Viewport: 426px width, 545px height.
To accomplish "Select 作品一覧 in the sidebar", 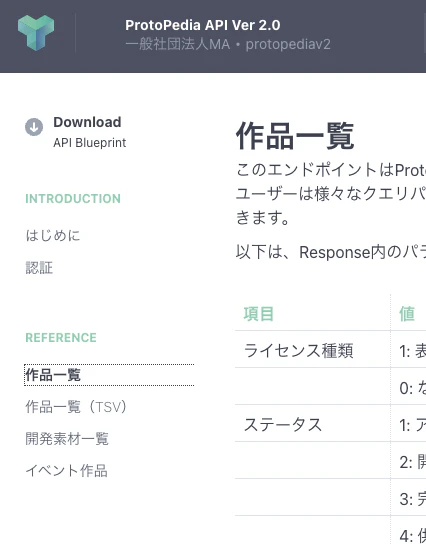I will tap(109, 375).
